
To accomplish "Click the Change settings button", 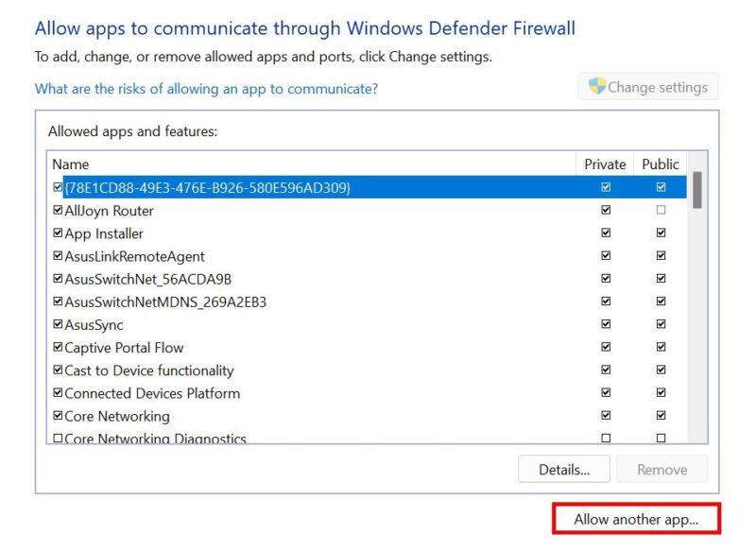I will coord(647,86).
